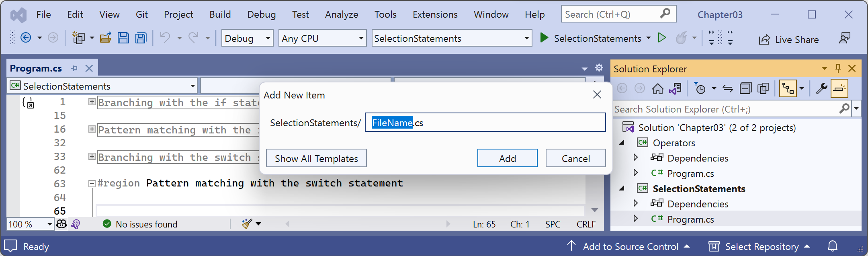The width and height of the screenshot is (868, 256).
Task: Click Sync with Active Document arrows icon
Action: [x=728, y=88]
